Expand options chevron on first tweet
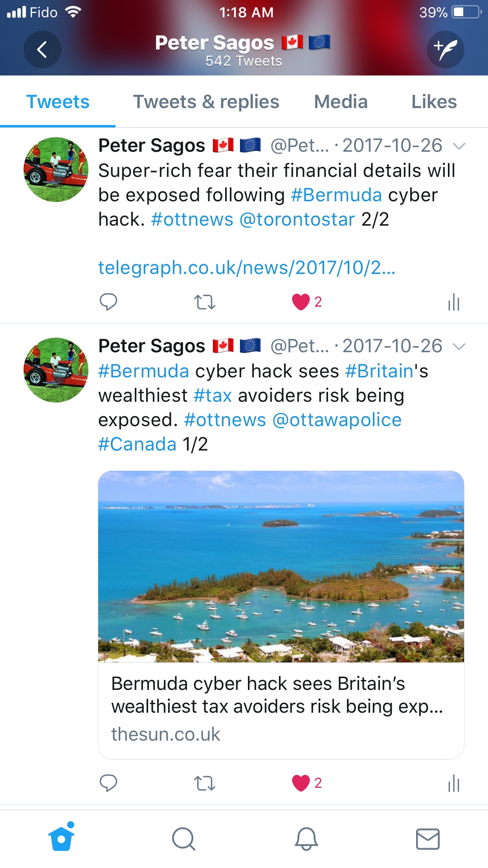The height and width of the screenshot is (868, 488). (459, 146)
